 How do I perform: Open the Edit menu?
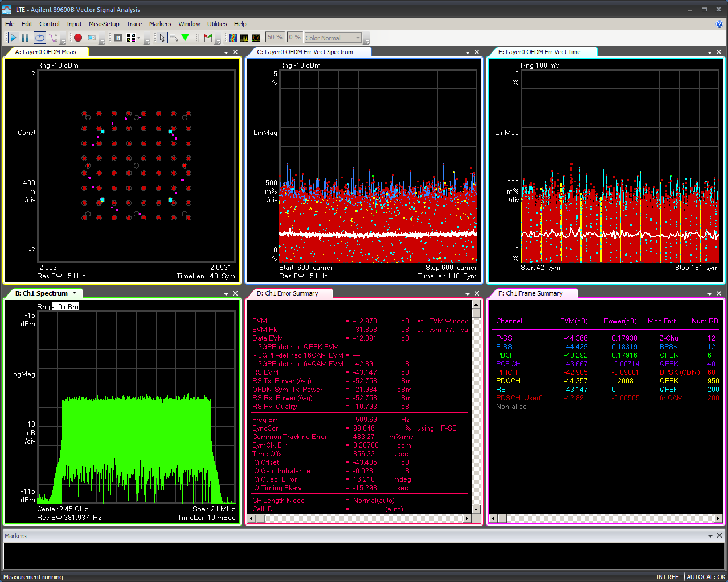27,24
